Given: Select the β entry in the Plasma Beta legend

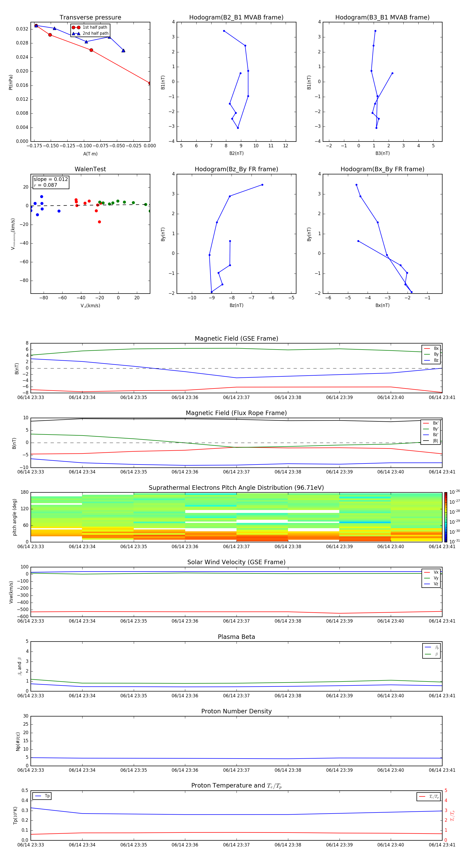Looking at the screenshot, I should 431,654.
